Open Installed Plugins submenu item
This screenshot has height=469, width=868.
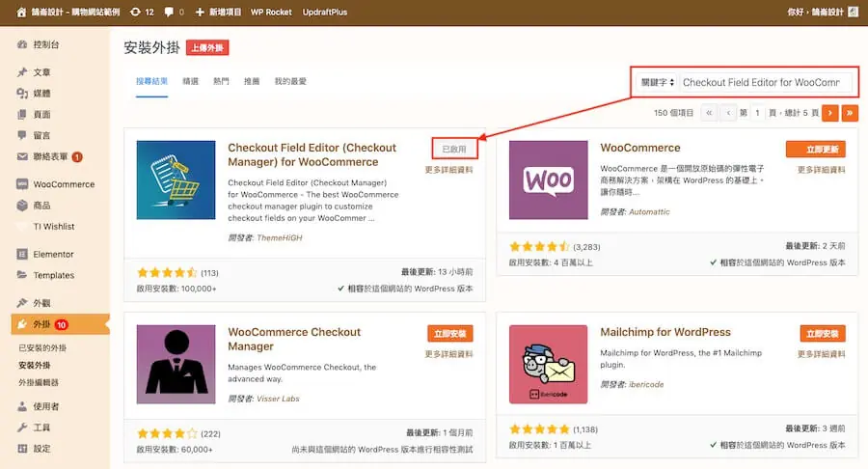click(x=42, y=348)
